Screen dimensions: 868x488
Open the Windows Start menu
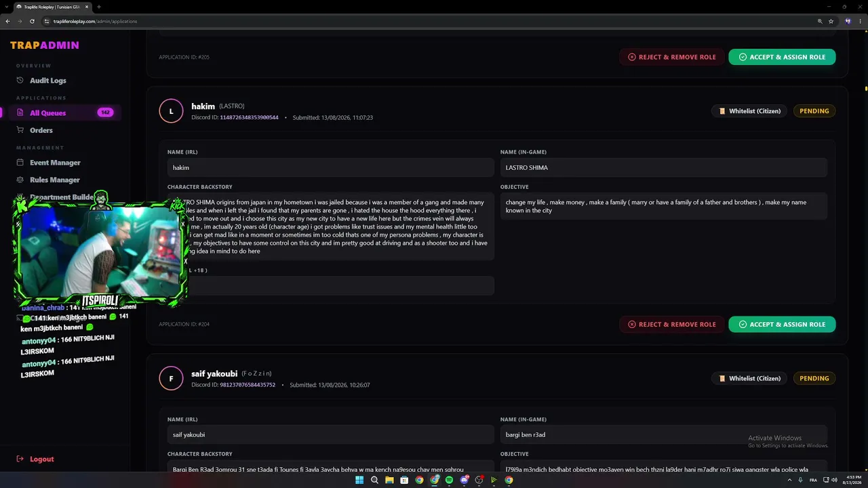359,480
